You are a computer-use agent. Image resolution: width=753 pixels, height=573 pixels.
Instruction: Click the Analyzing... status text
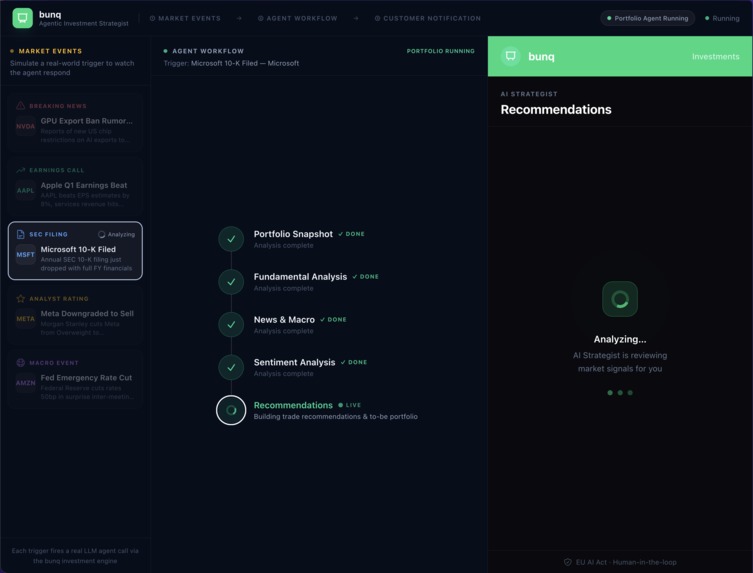pyautogui.click(x=620, y=339)
